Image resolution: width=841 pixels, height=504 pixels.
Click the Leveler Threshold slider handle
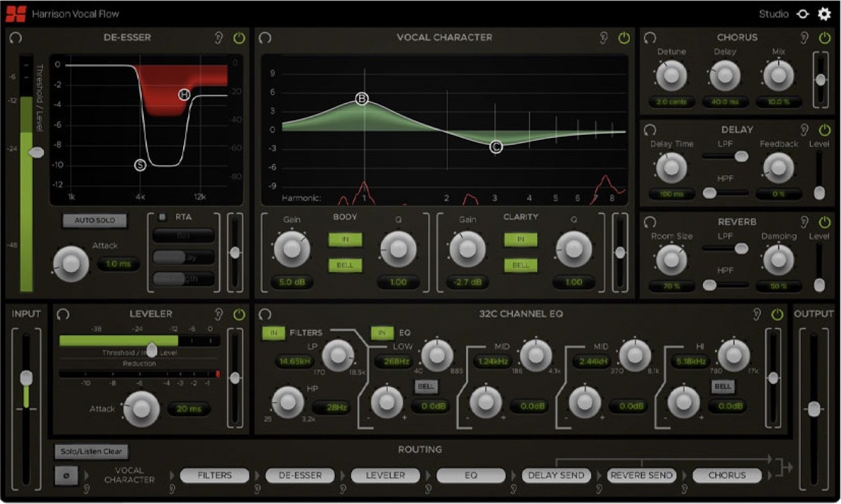(152, 350)
